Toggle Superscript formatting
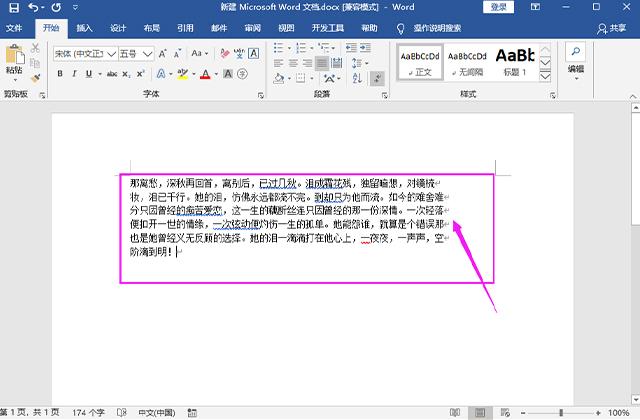 [141, 73]
